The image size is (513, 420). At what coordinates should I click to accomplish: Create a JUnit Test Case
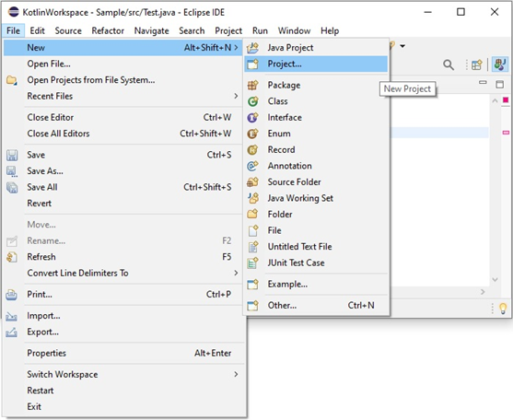click(316, 263)
